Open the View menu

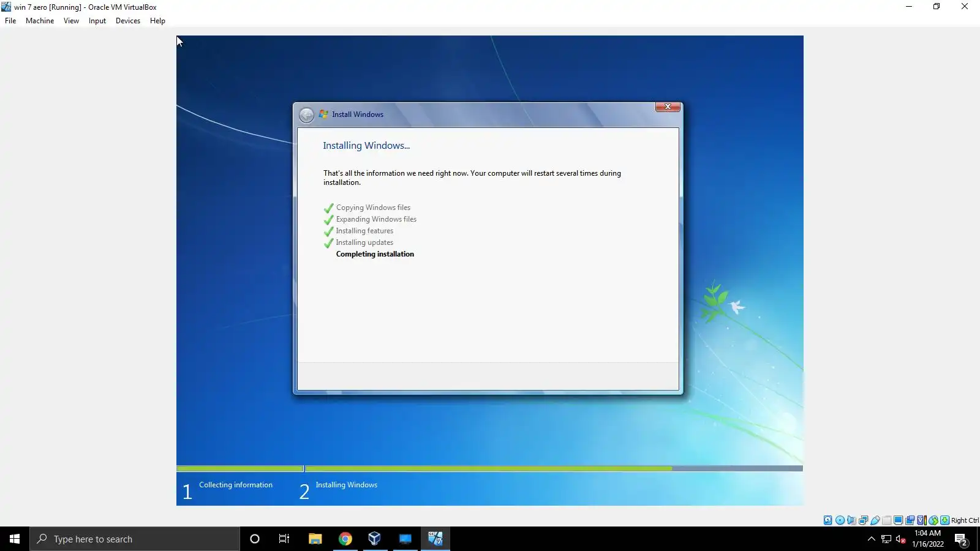(x=71, y=21)
